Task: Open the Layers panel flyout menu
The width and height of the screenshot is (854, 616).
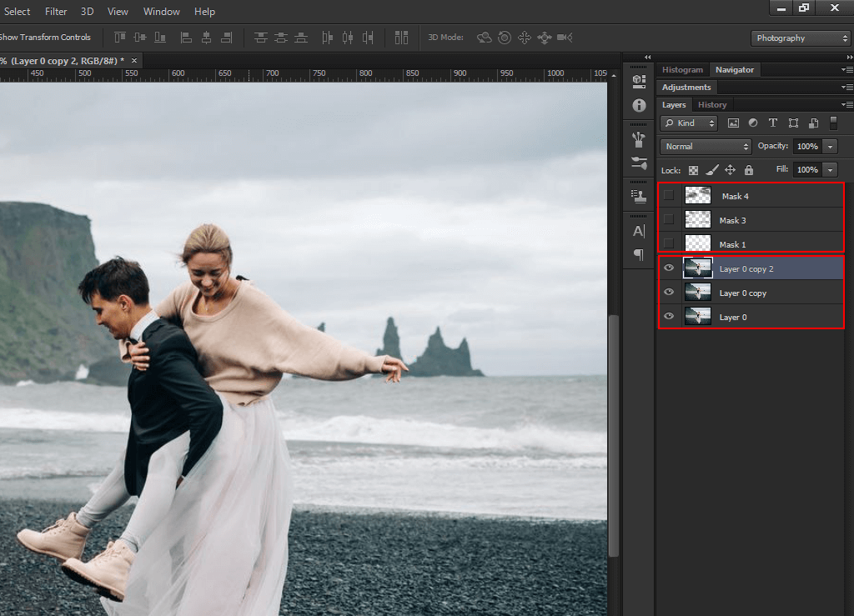Action: tap(847, 104)
